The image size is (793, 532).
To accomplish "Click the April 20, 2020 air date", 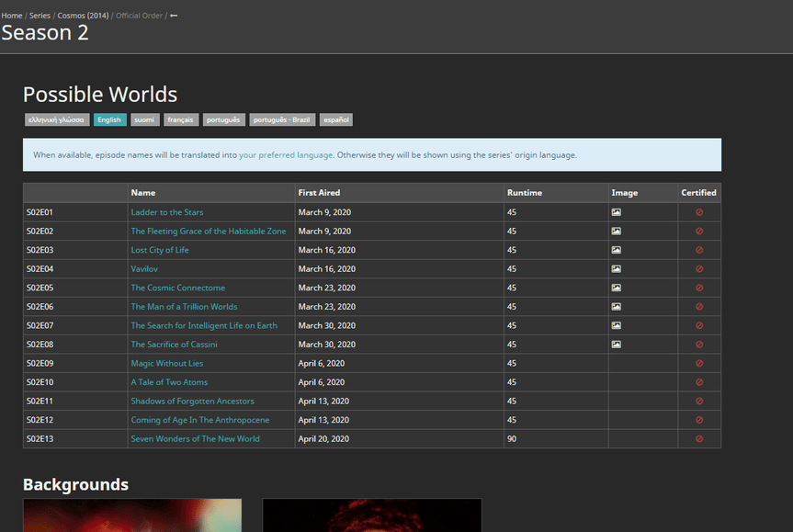I will 323,439.
